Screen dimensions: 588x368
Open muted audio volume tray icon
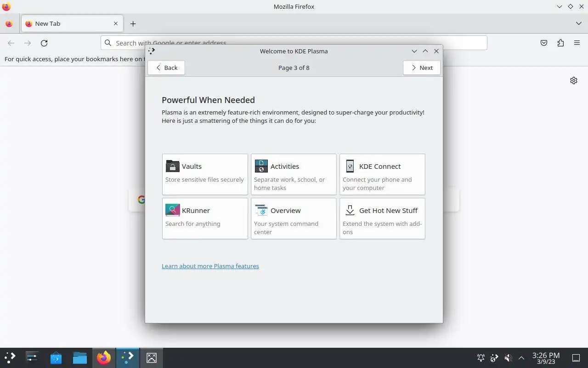point(508,357)
